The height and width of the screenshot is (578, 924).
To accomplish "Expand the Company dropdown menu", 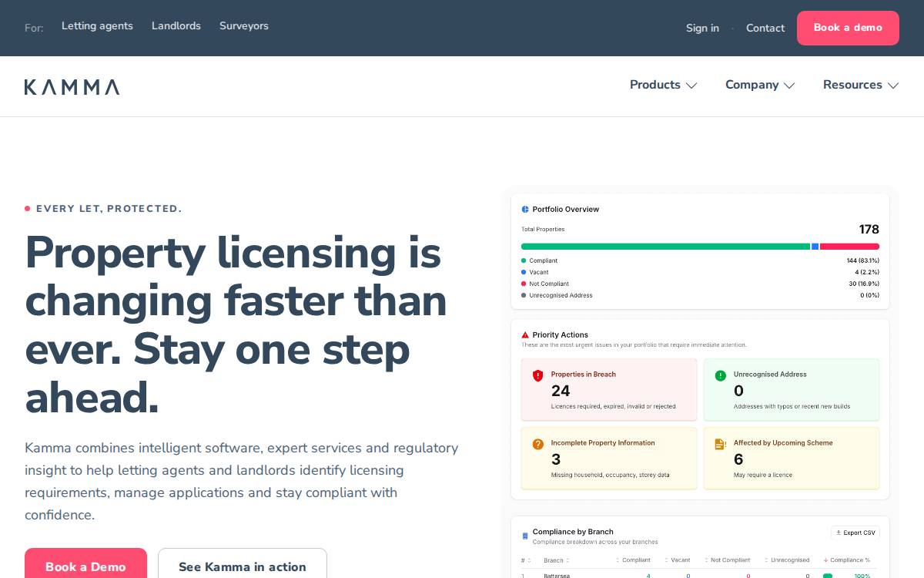I will pos(760,85).
